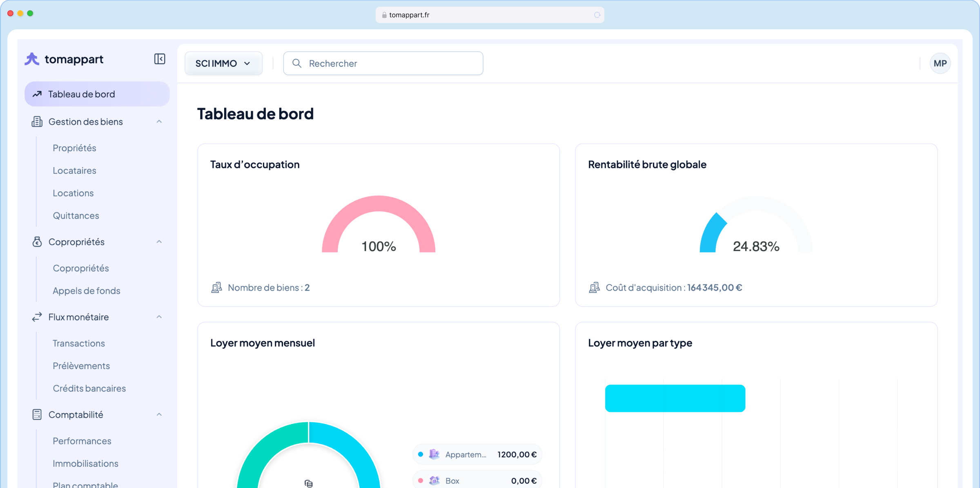Click the Appartement legend icon
This screenshot has height=488, width=980.
coord(434,454)
